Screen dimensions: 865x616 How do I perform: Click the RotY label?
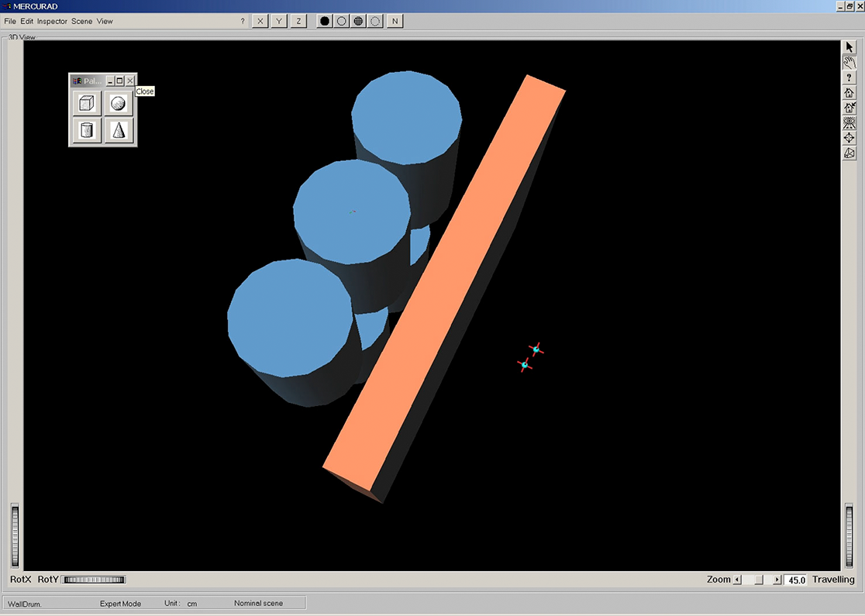coord(48,580)
